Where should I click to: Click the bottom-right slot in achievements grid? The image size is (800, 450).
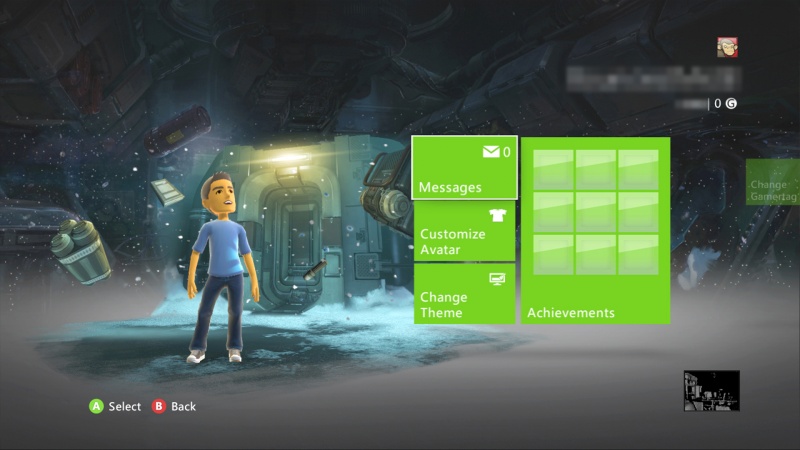(637, 253)
